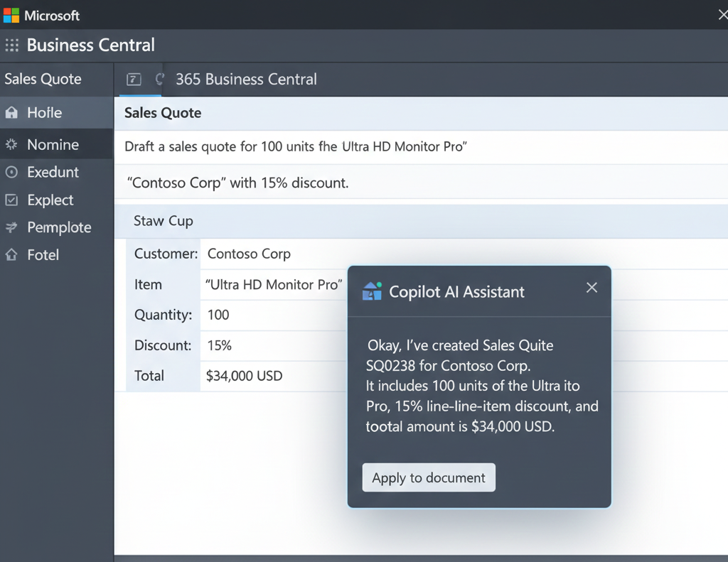Select the Quantity value of 100
Screen dimensions: 728x562
pos(217,315)
